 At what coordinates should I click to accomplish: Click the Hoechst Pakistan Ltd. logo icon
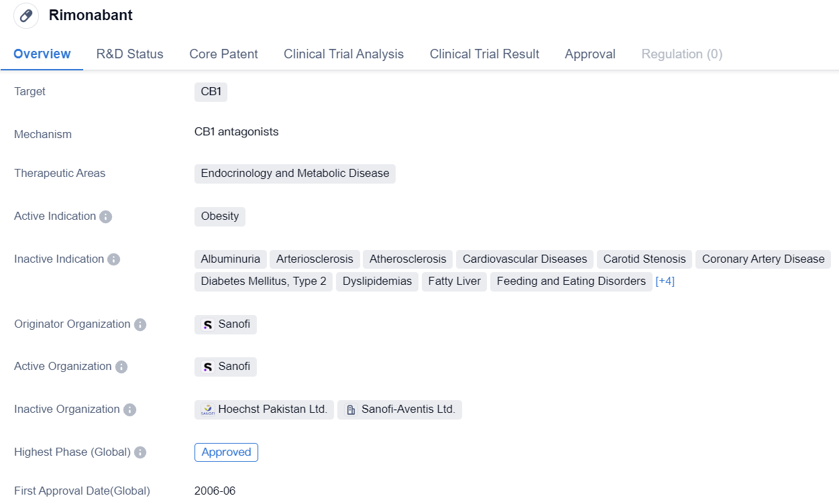[x=208, y=409]
